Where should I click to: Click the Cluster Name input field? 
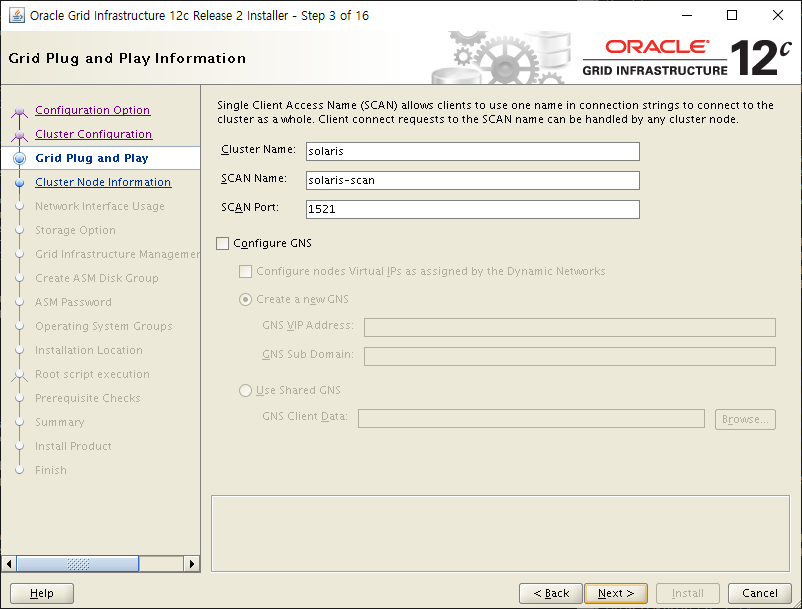tap(473, 151)
